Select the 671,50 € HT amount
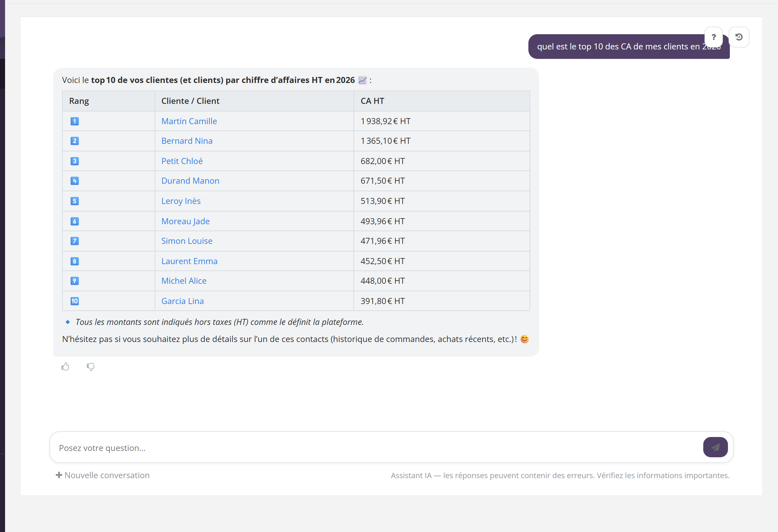This screenshot has height=532, width=778. pos(383,181)
